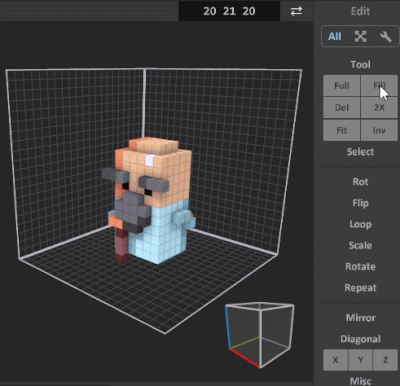
Task: Click the 2X tool button
Action: coord(379,108)
